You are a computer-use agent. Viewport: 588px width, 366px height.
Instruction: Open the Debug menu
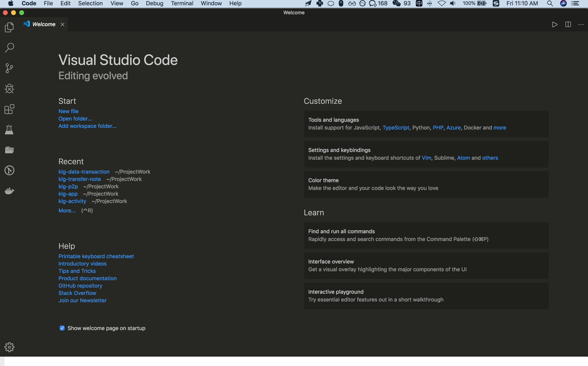(155, 3)
